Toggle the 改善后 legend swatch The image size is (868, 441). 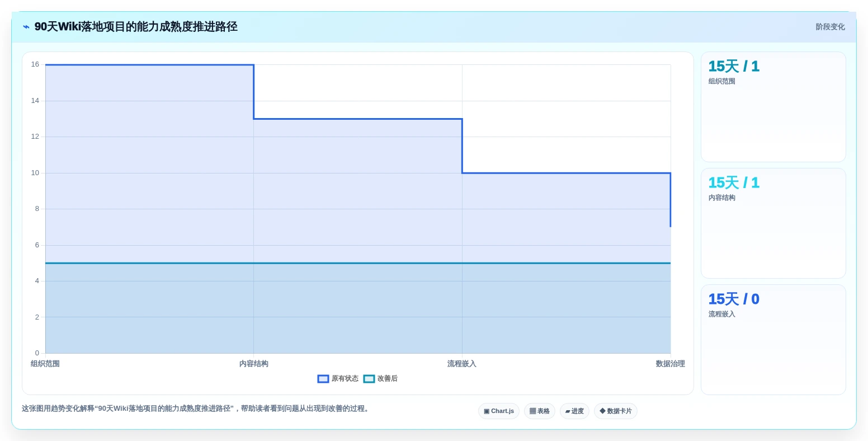pos(369,379)
